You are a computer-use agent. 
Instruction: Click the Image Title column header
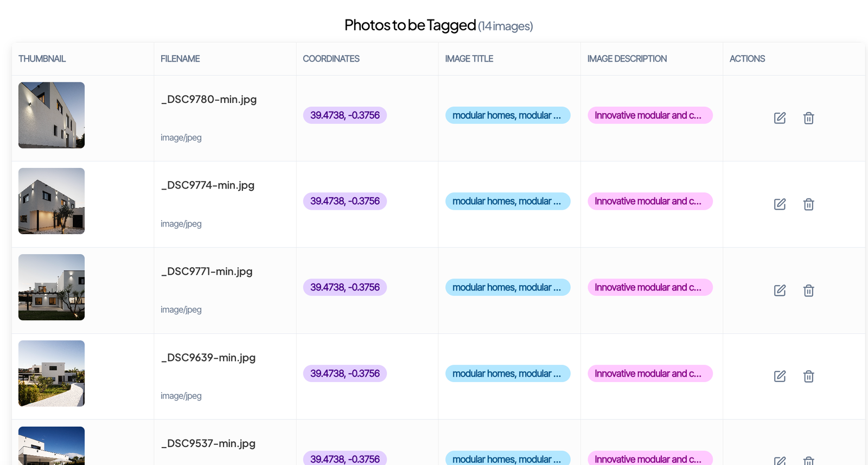pos(469,59)
